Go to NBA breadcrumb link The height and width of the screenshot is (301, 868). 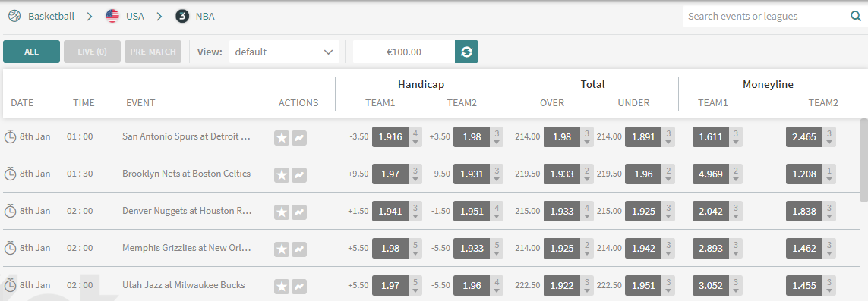click(205, 16)
